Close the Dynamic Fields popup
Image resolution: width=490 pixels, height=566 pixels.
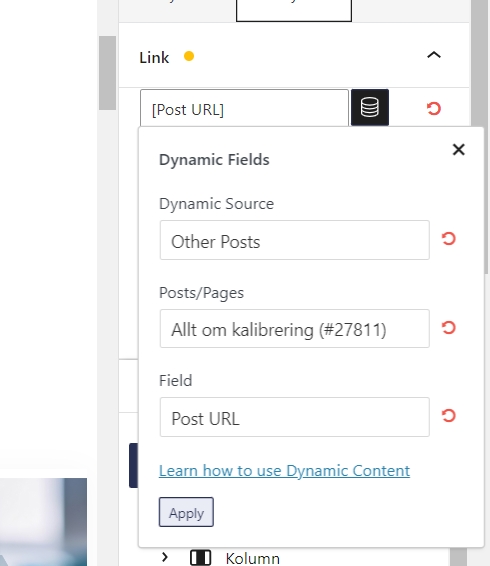click(x=459, y=149)
